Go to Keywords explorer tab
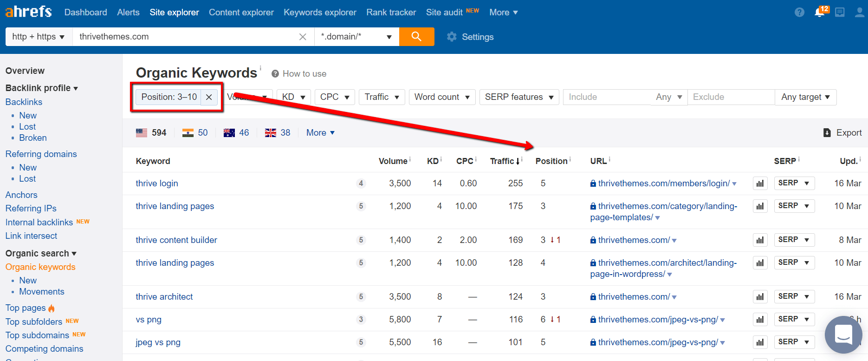The image size is (868, 361). pos(320,12)
